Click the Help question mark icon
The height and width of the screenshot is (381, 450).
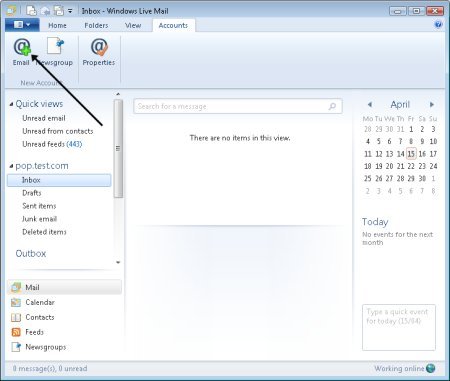438,25
